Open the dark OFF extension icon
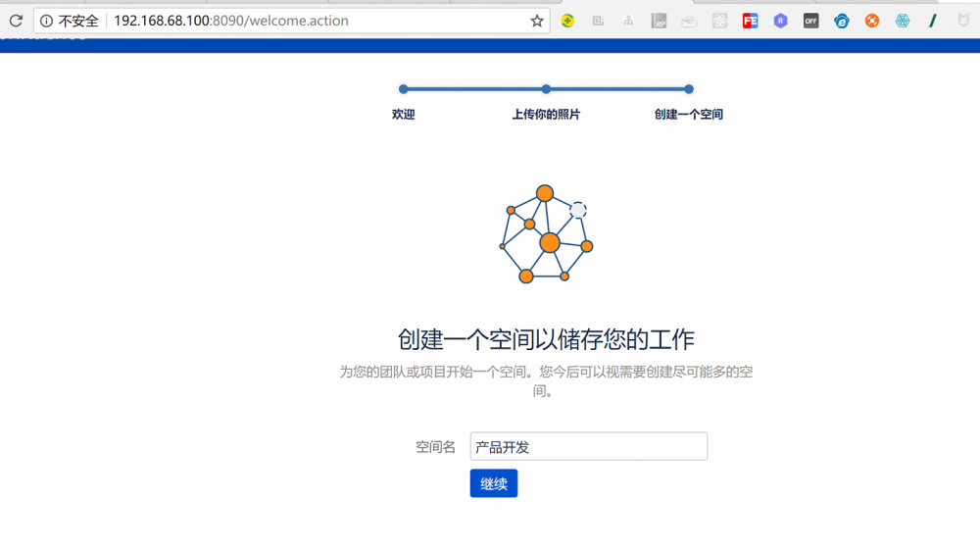The width and height of the screenshot is (980, 552). pos(810,21)
